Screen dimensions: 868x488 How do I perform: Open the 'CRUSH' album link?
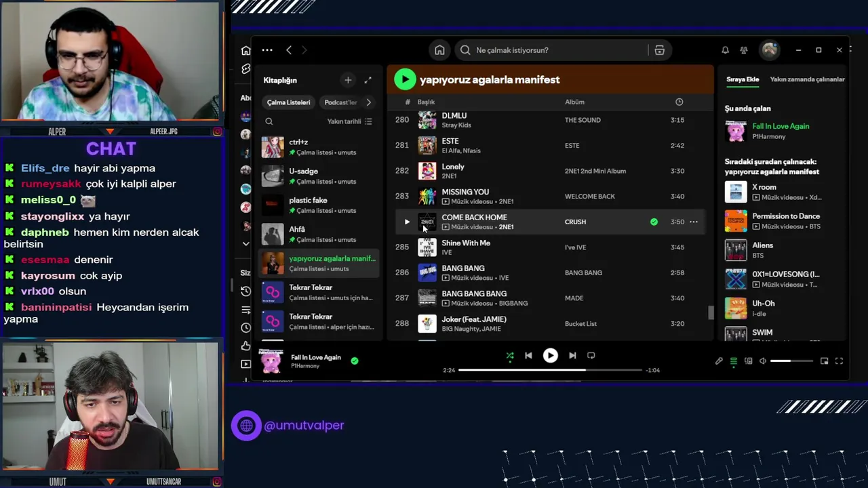click(x=575, y=222)
